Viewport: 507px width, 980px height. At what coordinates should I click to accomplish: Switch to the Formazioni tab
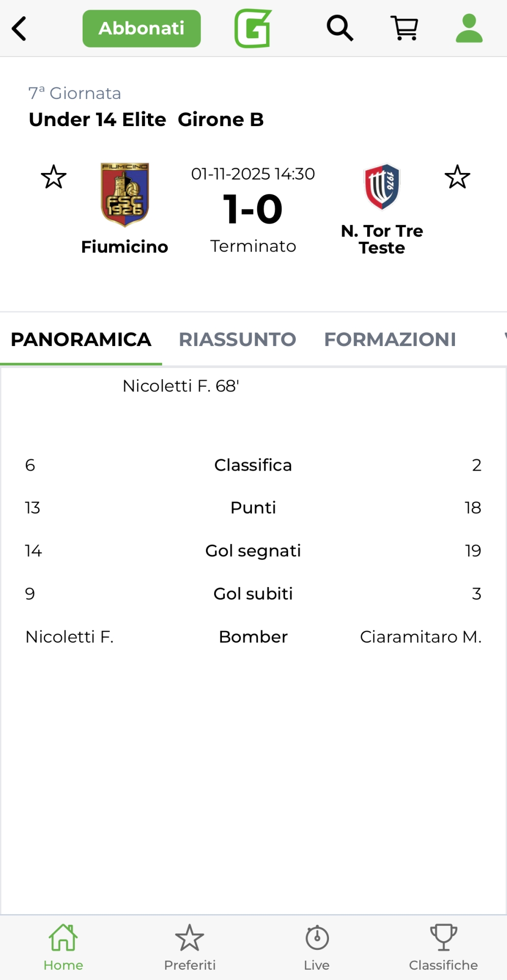pos(390,339)
